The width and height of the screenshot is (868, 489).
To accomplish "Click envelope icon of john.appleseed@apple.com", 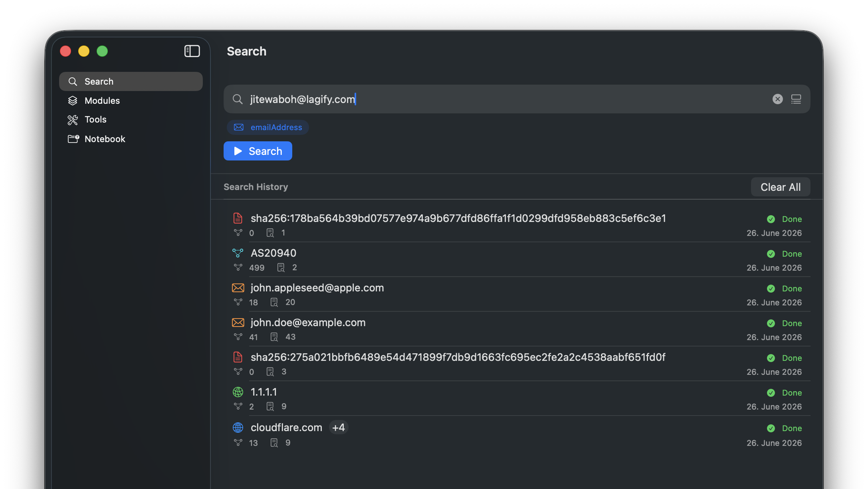I will point(238,287).
